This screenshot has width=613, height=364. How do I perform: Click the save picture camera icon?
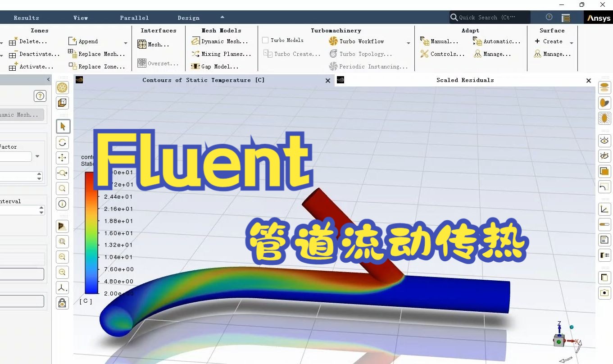click(x=604, y=293)
